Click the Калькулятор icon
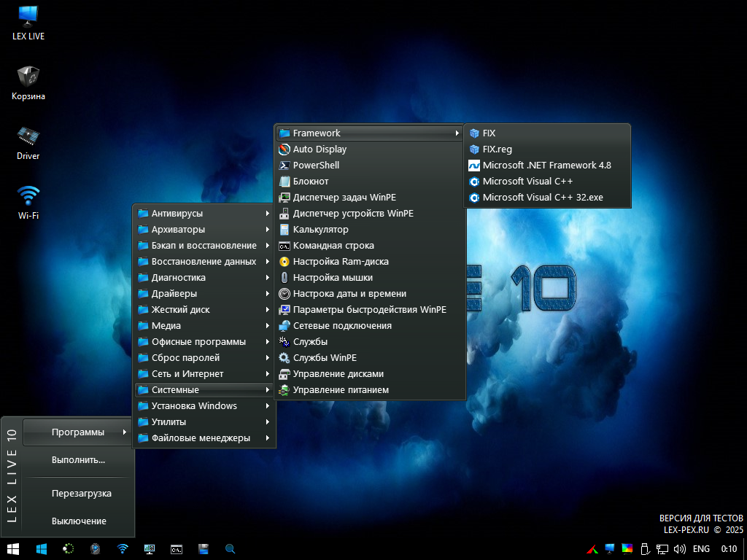747x560 pixels. [285, 230]
